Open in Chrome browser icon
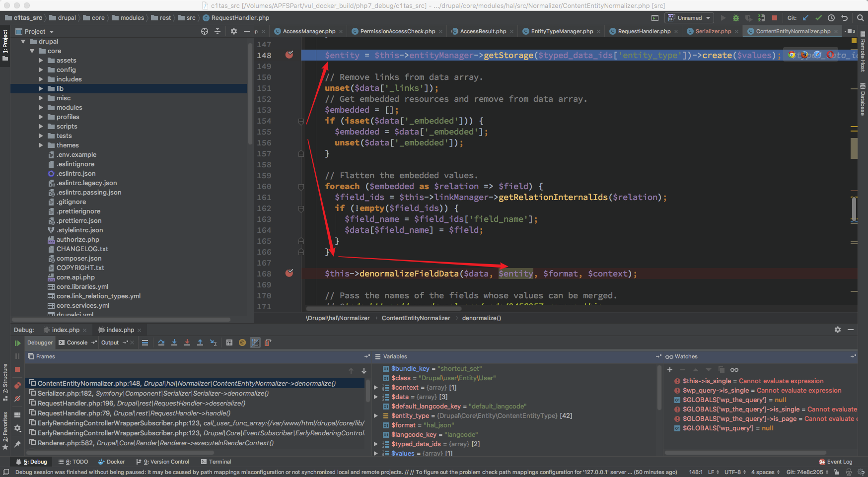This screenshot has width=868, height=477. [x=792, y=55]
